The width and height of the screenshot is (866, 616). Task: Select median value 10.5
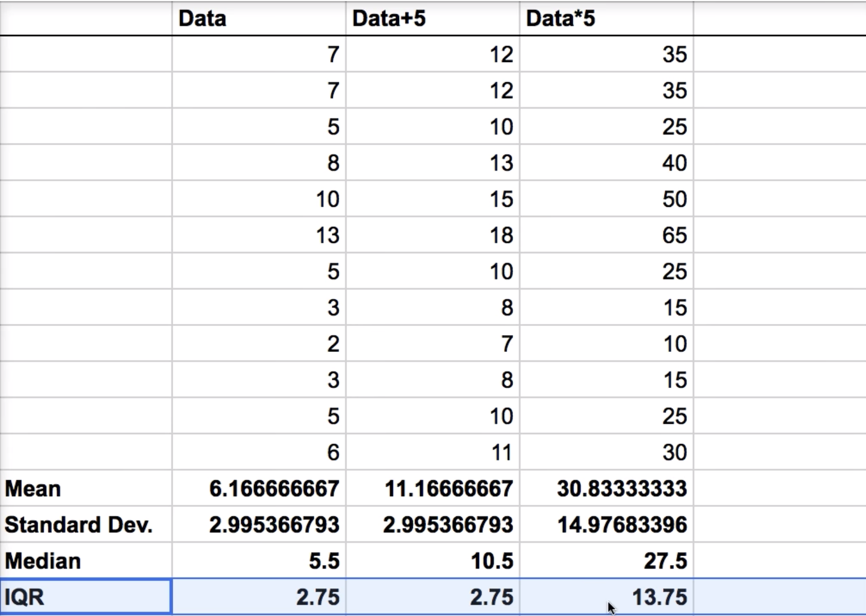point(433,560)
